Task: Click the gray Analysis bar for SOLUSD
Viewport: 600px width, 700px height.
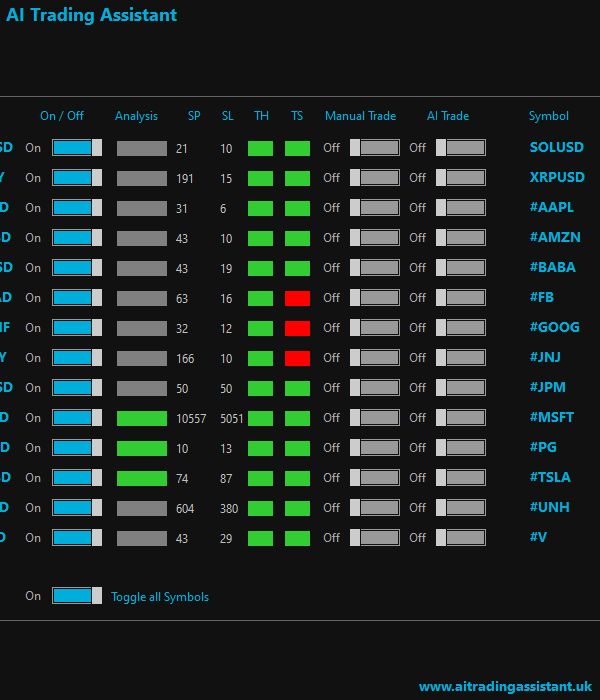Action: (x=142, y=148)
